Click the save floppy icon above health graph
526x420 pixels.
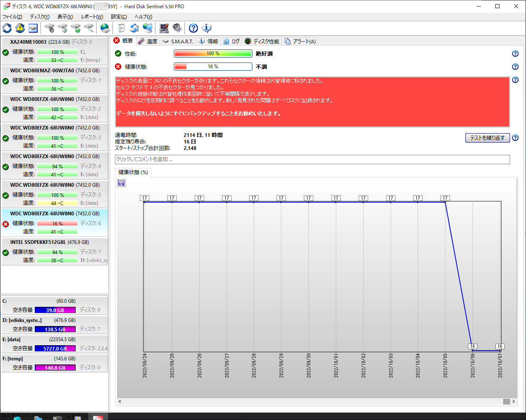pyautogui.click(x=121, y=183)
